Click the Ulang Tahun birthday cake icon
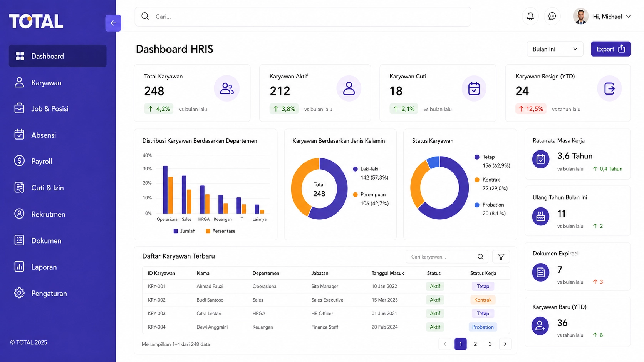Screen dimensions: 644x362 click(541, 217)
